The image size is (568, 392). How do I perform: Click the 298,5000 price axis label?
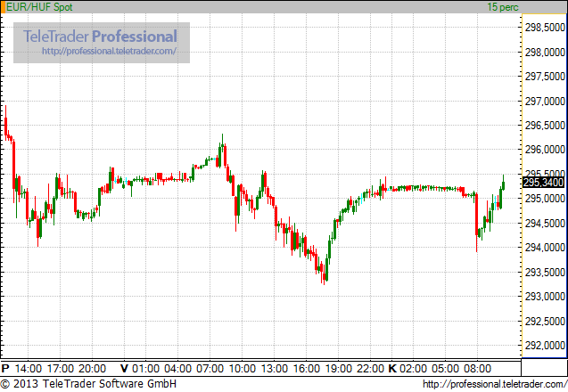click(545, 28)
